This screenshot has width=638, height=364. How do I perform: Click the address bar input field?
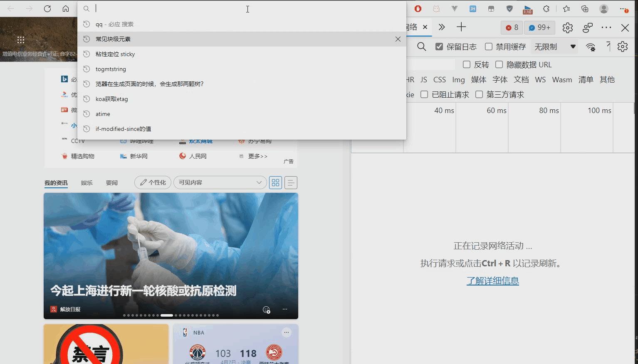click(242, 8)
